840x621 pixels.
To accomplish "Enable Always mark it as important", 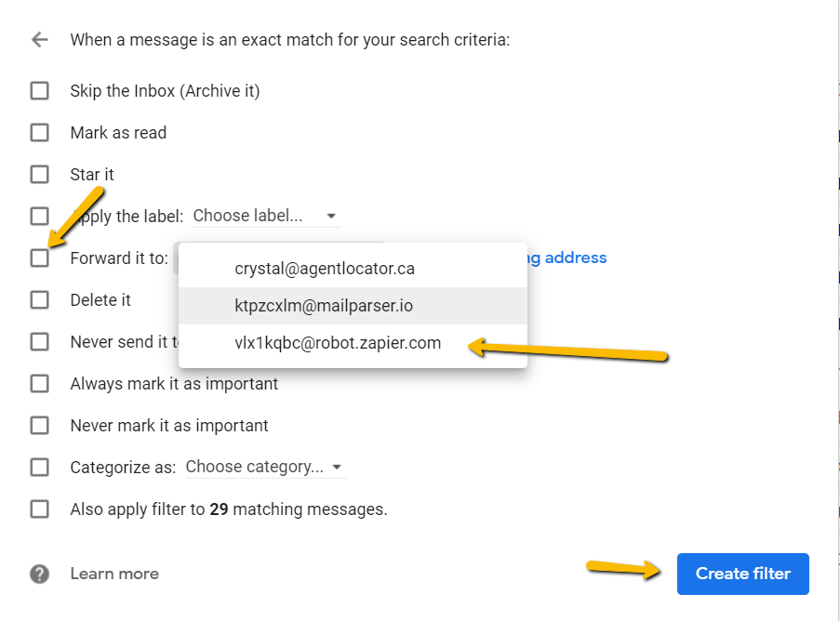I will 40,384.
